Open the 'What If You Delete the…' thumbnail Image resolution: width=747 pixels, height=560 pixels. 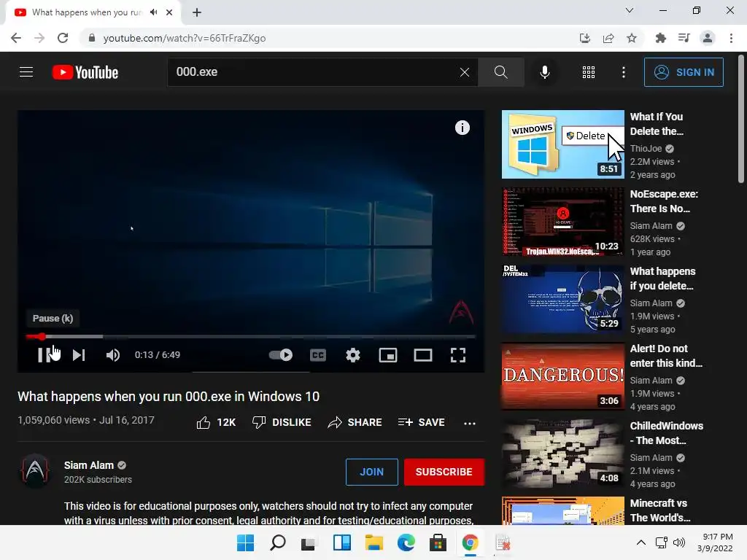562,144
